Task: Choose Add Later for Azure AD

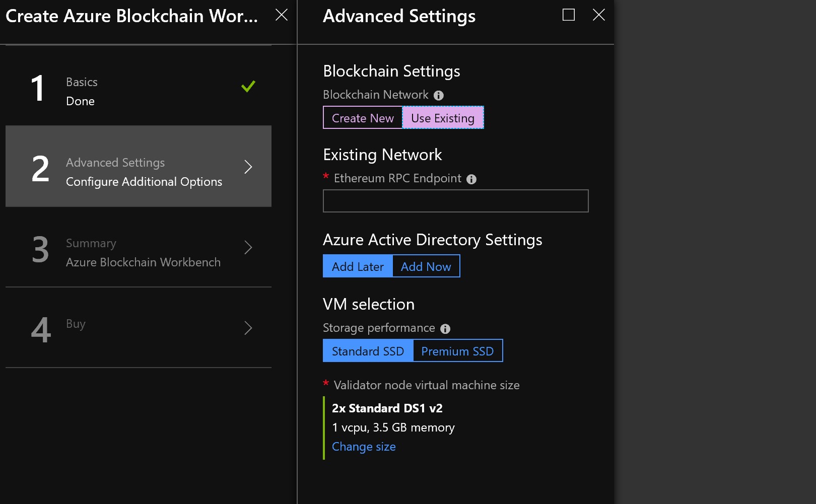Action: (358, 266)
